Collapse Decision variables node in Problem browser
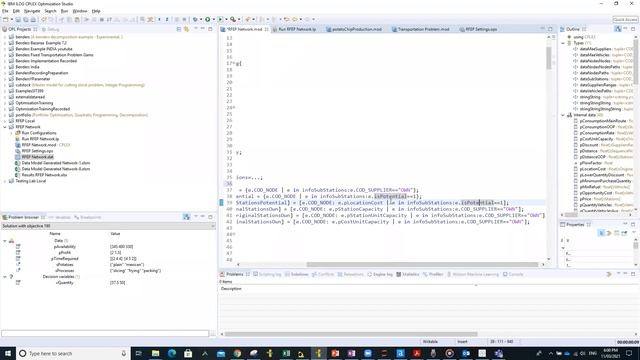 coord(5,277)
